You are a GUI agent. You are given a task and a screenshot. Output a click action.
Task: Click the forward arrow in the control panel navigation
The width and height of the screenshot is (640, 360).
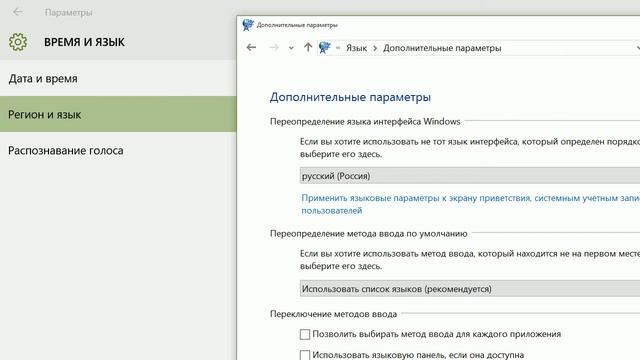pyautogui.click(x=274, y=48)
